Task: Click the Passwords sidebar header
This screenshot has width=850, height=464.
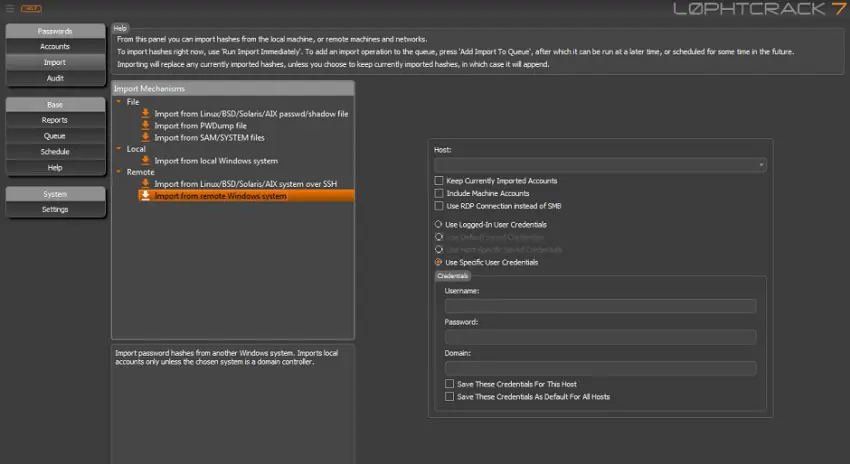Action: click(55, 31)
